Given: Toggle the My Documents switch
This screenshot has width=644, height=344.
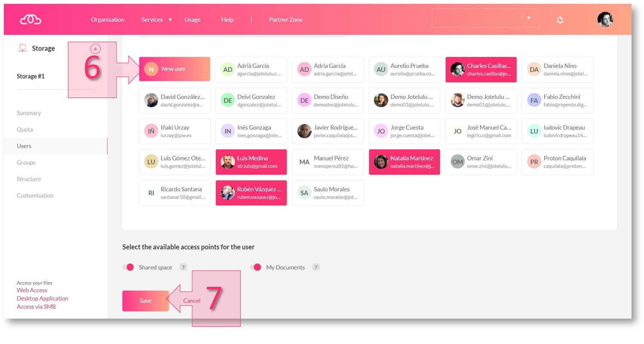Looking at the screenshot, I should (x=256, y=267).
